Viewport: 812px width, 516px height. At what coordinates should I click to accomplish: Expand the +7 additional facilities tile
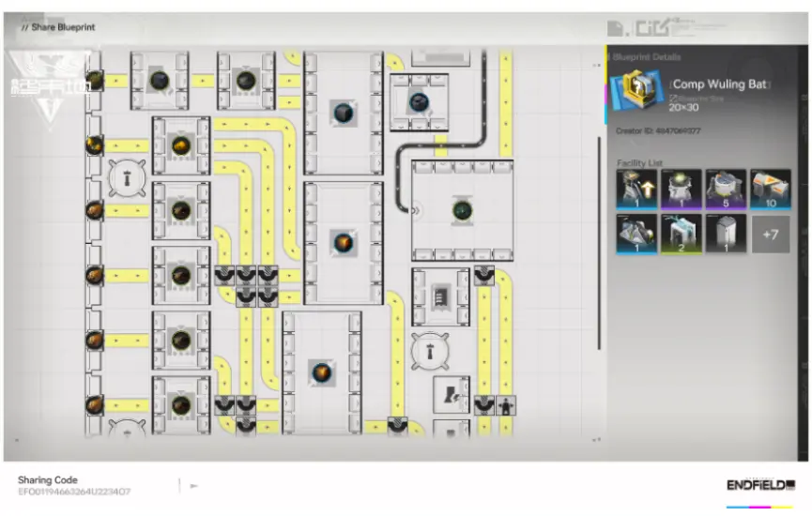(771, 234)
